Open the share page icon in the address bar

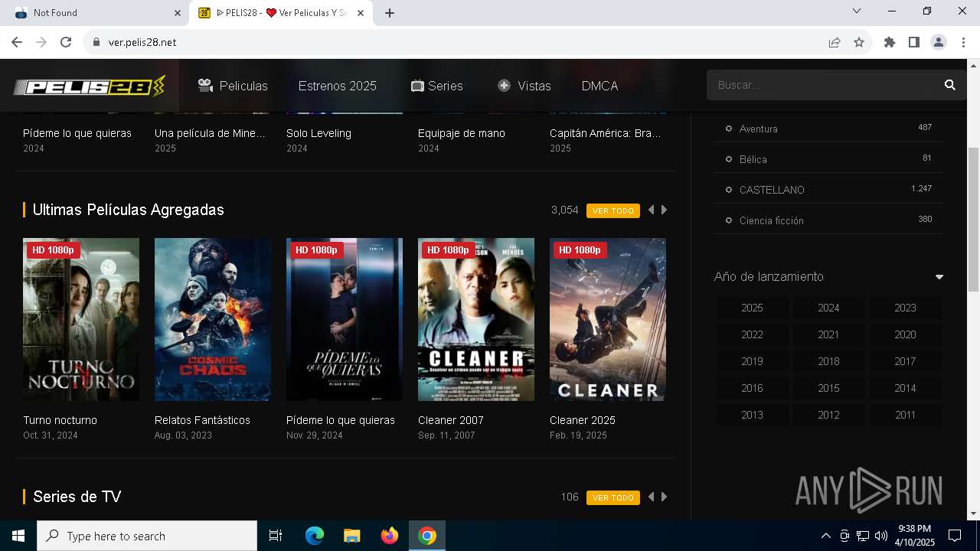835,42
